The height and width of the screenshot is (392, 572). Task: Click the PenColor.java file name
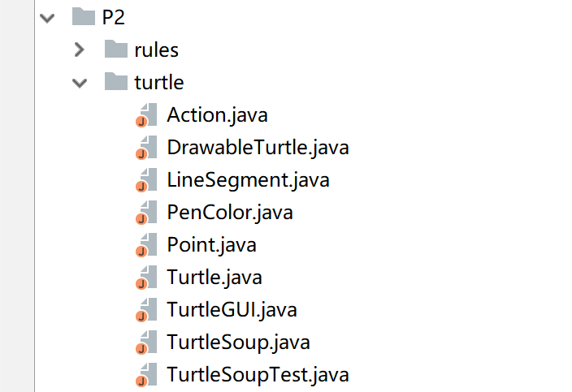230,213
